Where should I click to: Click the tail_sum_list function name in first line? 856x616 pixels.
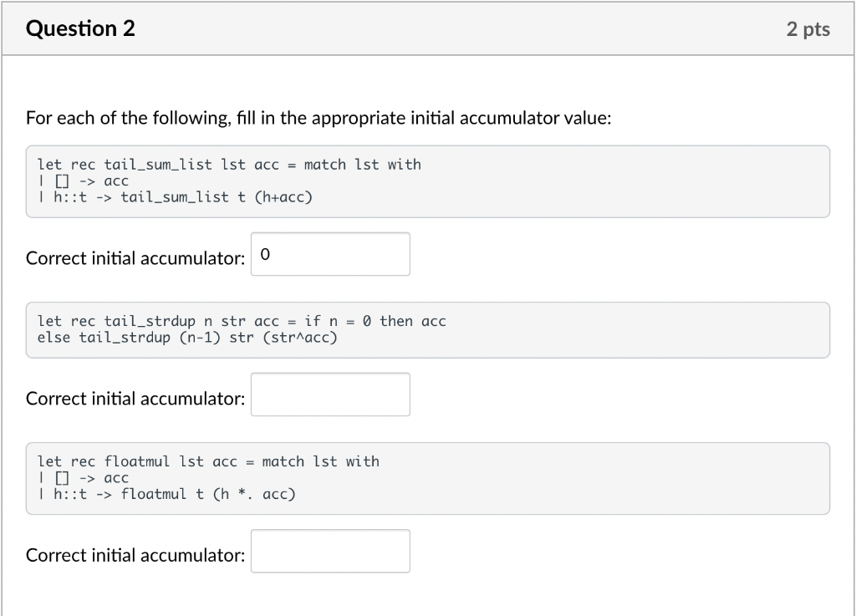click(158, 165)
